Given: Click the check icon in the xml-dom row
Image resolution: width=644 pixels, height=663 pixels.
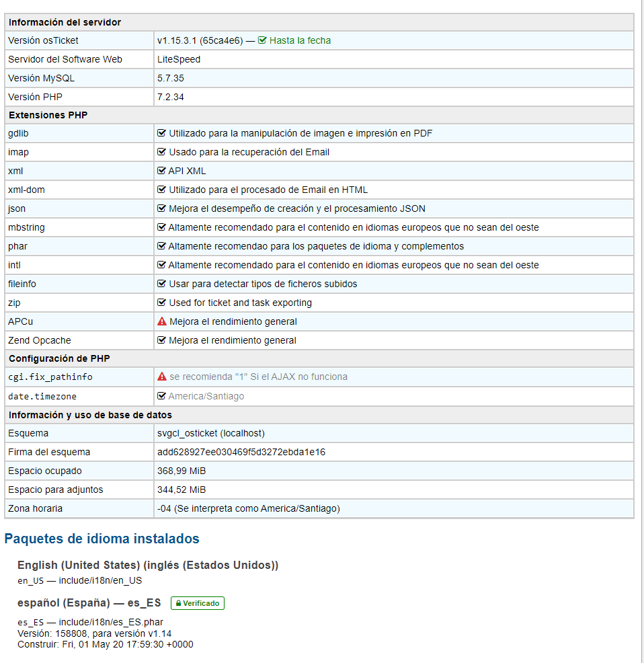Looking at the screenshot, I should pos(161,190).
